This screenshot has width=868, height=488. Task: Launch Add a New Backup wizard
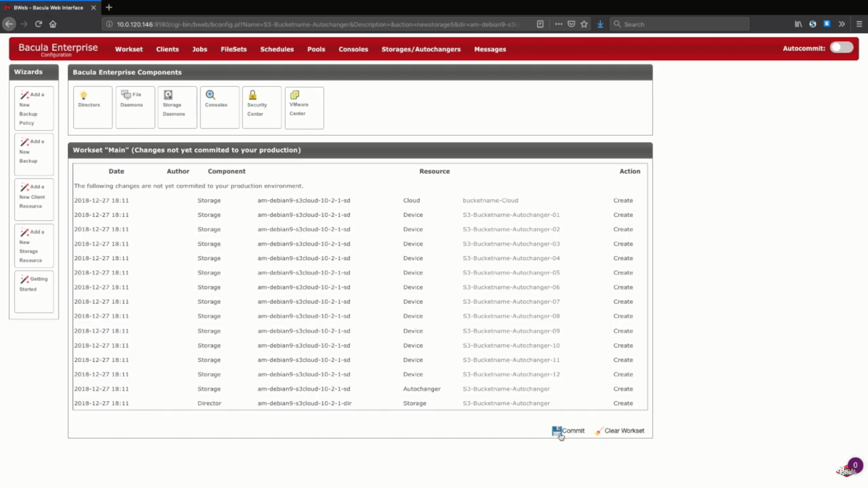(x=34, y=154)
